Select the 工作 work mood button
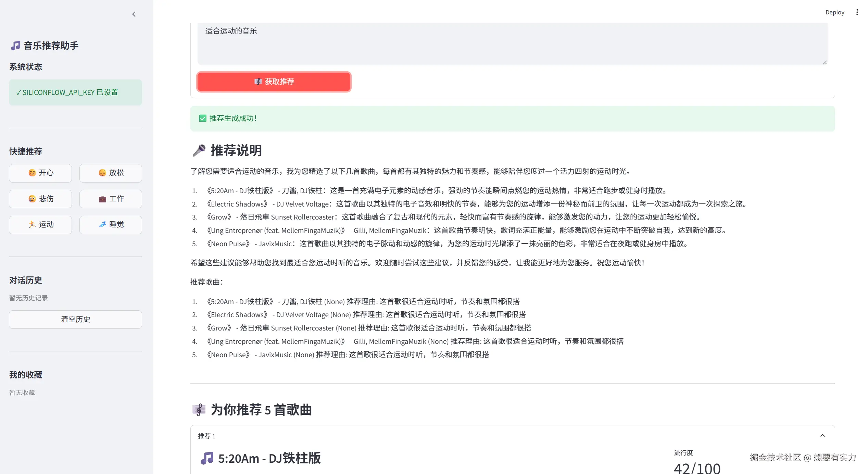 pyautogui.click(x=110, y=199)
